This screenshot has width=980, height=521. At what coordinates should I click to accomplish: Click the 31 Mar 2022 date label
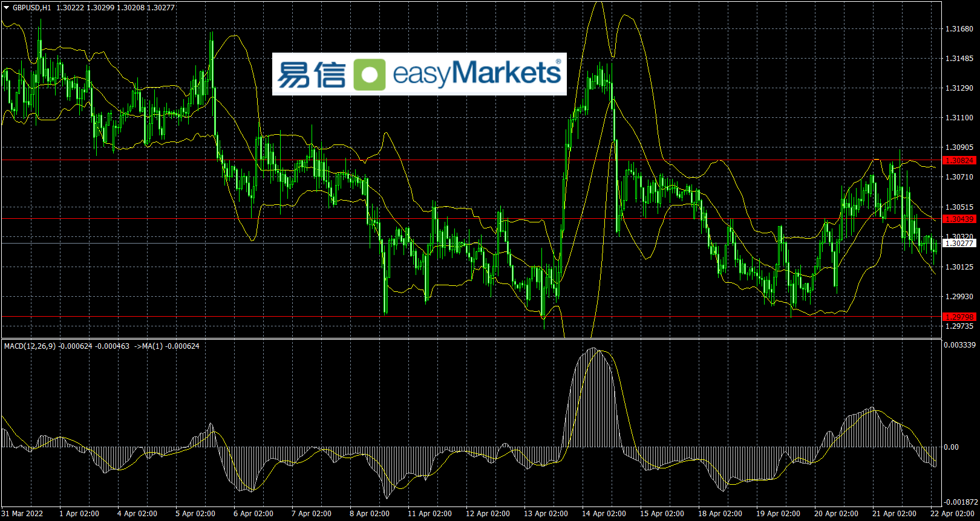point(22,514)
